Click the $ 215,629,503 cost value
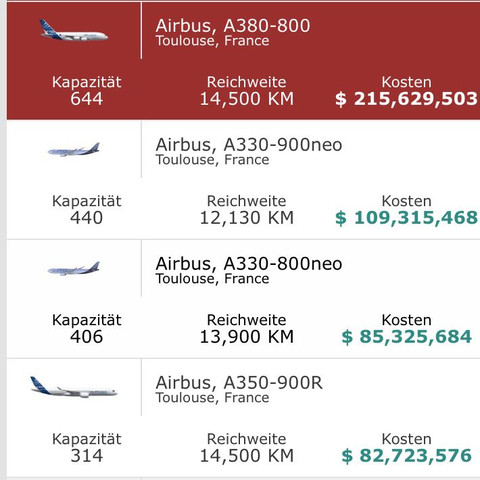The image size is (480, 480). click(406, 99)
